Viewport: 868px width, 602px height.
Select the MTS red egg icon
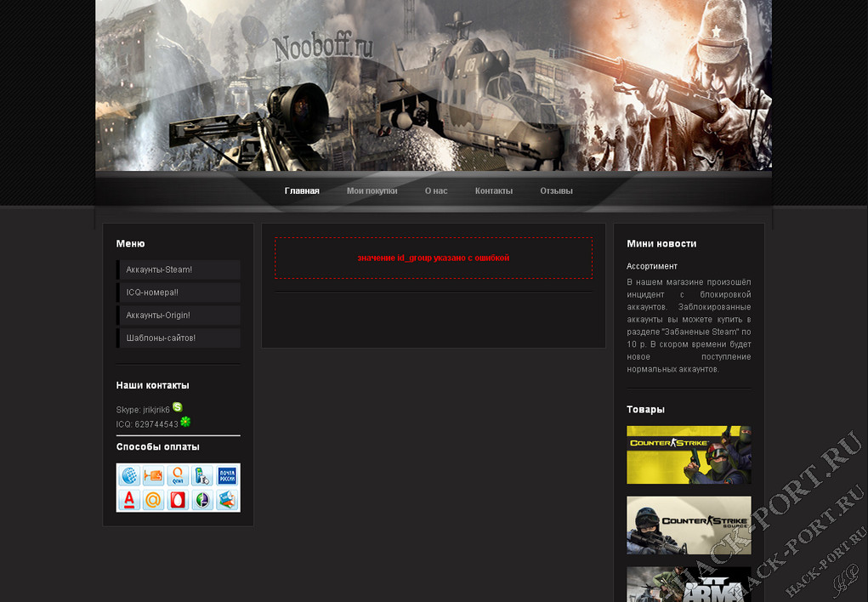[178, 500]
